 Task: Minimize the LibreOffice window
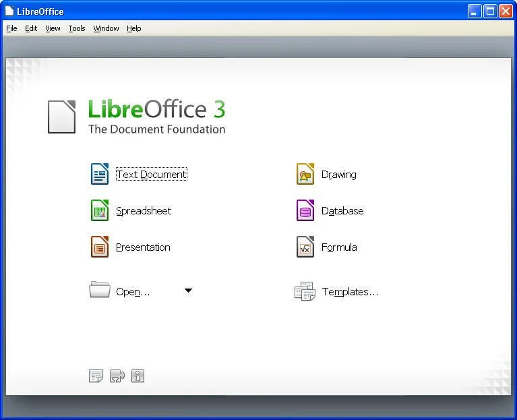click(x=475, y=11)
